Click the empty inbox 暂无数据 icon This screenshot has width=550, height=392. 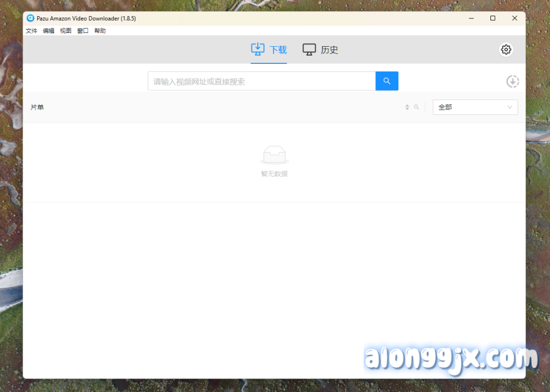pyautogui.click(x=274, y=155)
